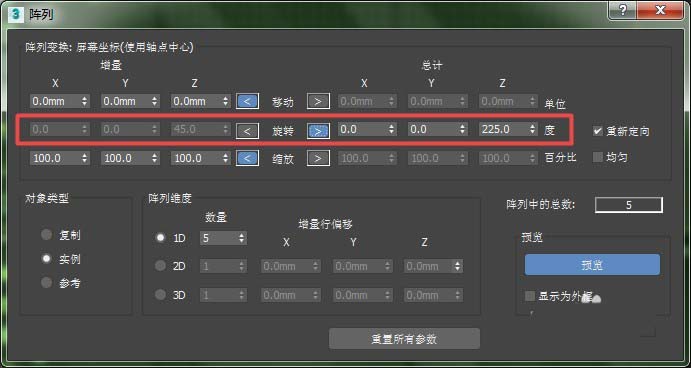Click the < arrow button left of 旋转

(x=247, y=131)
